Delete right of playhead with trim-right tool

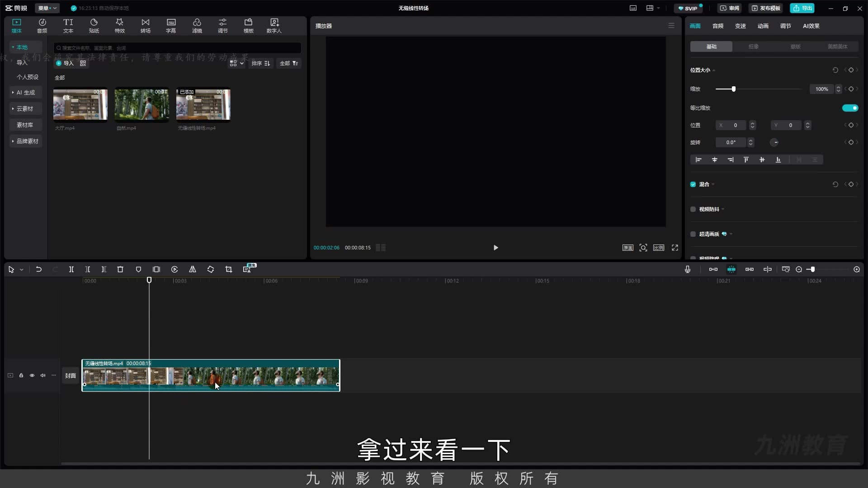coord(104,269)
